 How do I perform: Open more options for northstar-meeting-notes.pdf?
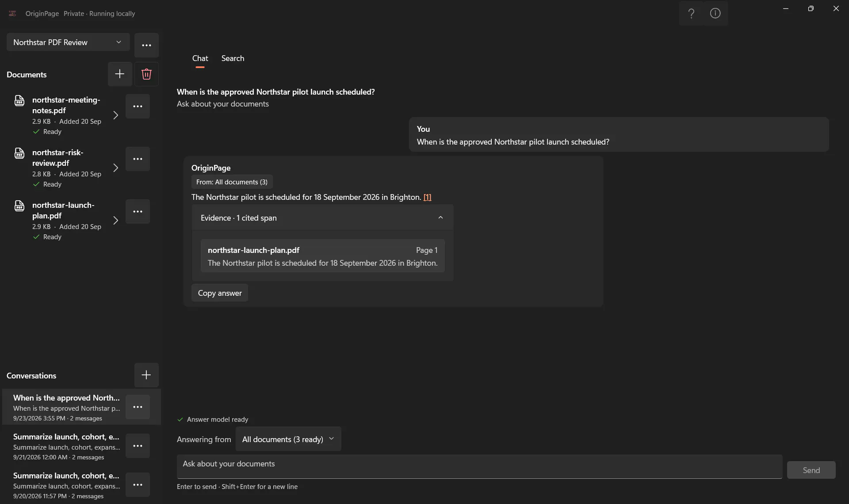(x=138, y=106)
